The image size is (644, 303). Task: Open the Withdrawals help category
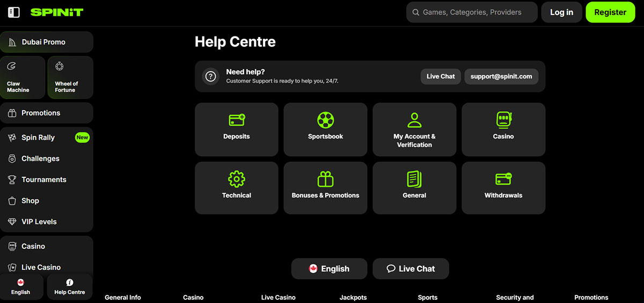503,188
